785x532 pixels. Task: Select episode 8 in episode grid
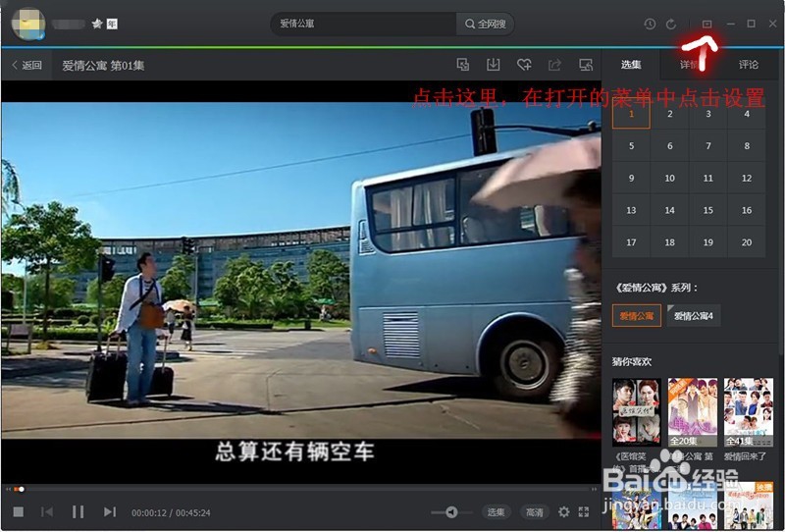(747, 146)
